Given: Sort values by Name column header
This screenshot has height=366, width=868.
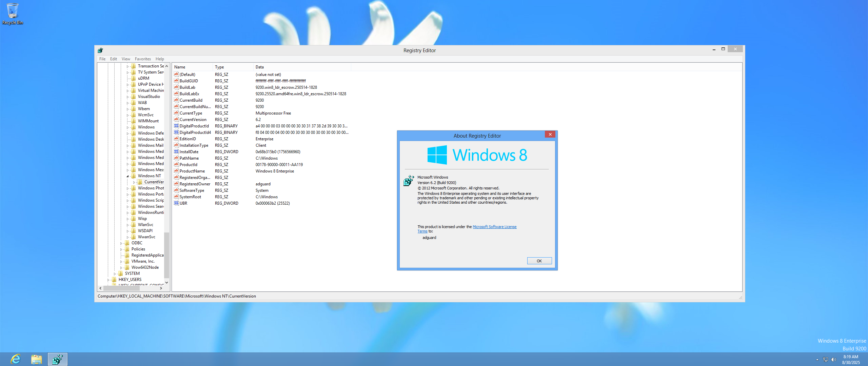Looking at the screenshot, I should 192,67.
